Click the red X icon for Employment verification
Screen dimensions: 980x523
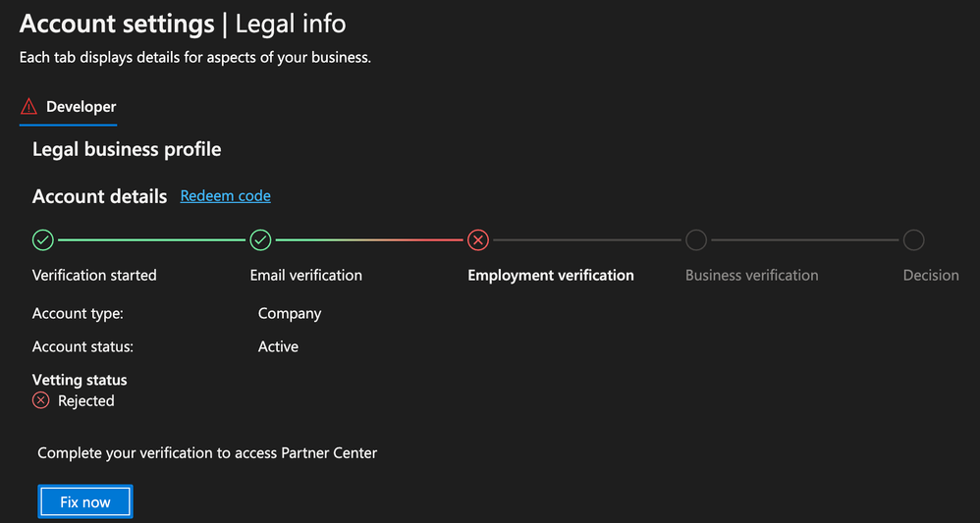click(477, 240)
